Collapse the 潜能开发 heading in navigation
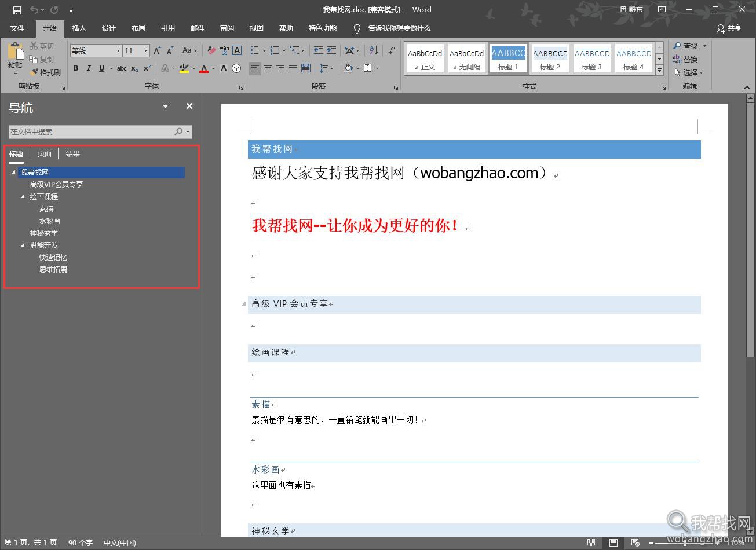Viewport: 756px width, 550px height. point(23,245)
